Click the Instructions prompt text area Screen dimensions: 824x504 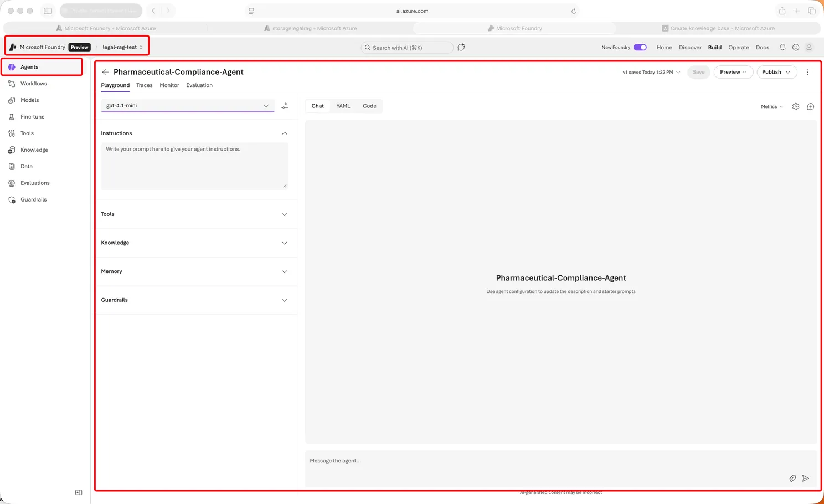[194, 166]
